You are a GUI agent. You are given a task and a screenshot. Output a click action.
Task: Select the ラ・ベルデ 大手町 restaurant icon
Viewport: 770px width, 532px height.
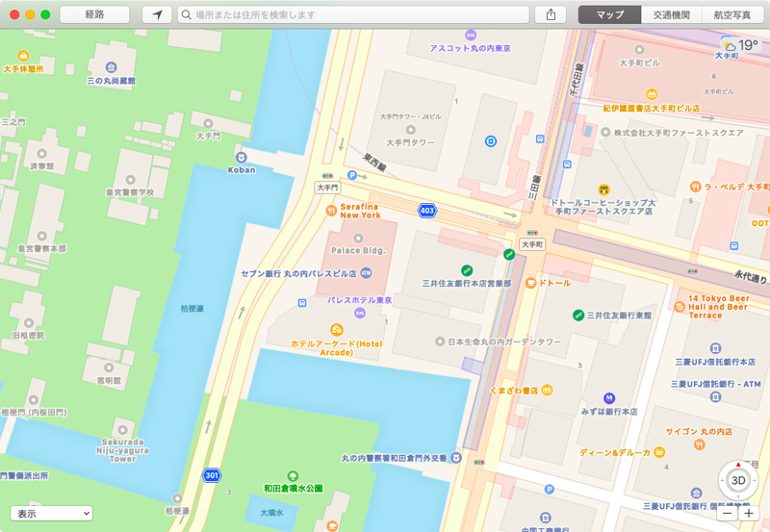[695, 187]
